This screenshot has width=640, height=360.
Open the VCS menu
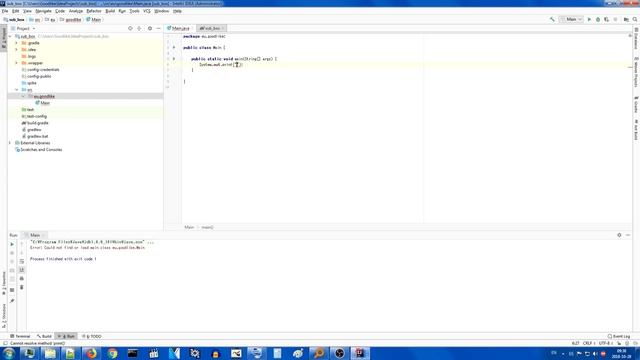pyautogui.click(x=147, y=11)
